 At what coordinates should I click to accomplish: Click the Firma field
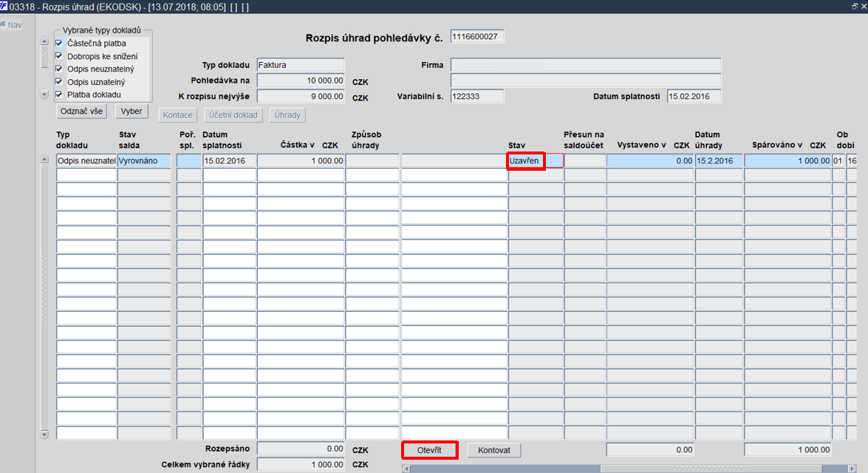586,65
